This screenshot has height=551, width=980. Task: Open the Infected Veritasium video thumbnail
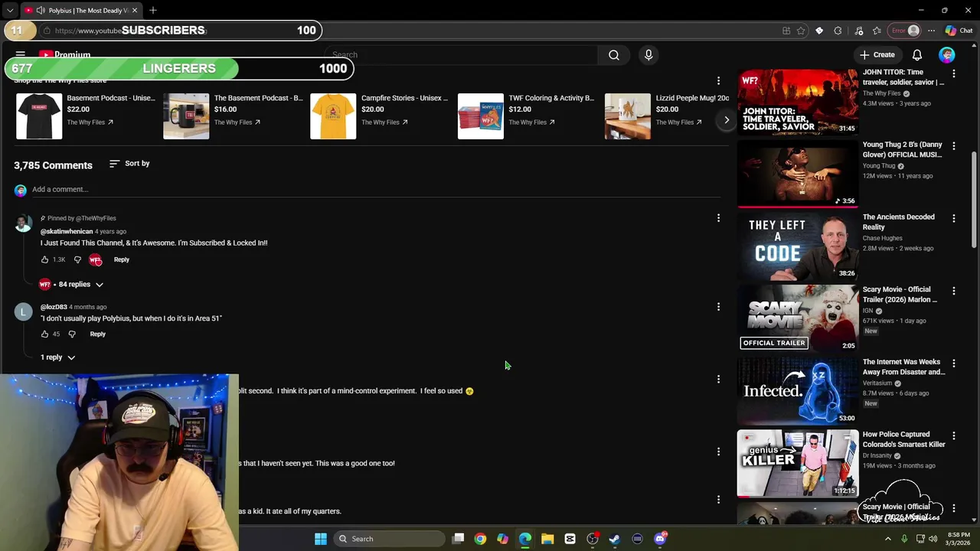coord(798,391)
